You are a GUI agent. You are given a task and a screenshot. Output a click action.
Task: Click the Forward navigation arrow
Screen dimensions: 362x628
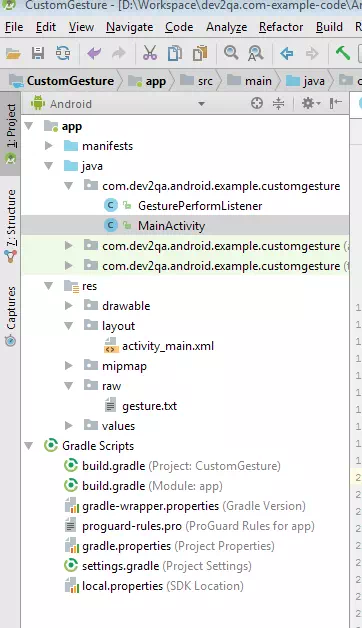coord(312,53)
